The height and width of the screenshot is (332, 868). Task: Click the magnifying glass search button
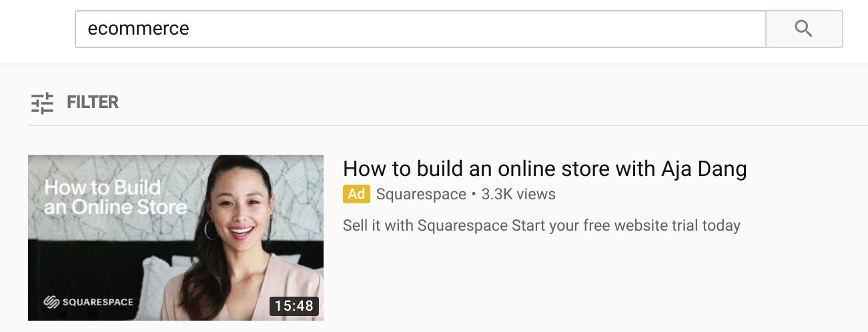coord(804,29)
